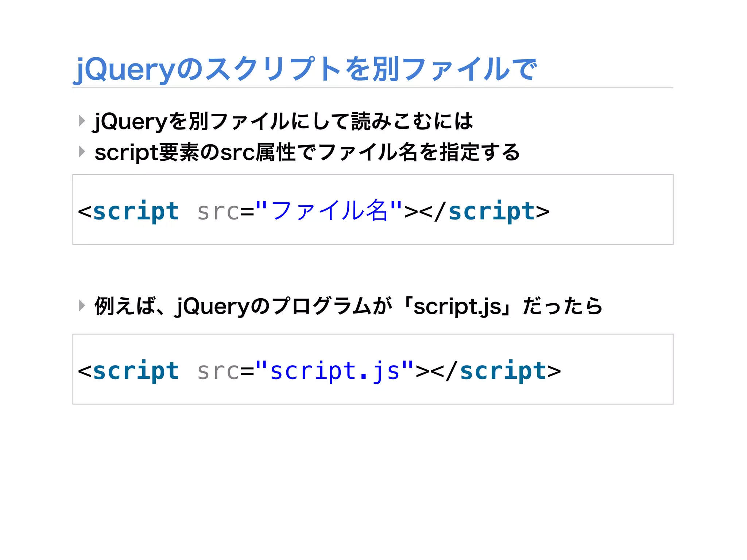The width and height of the screenshot is (747, 560).
Task: Click the bullet triangle before 'script要素のsrc属性'
Action: pyautogui.click(x=82, y=152)
